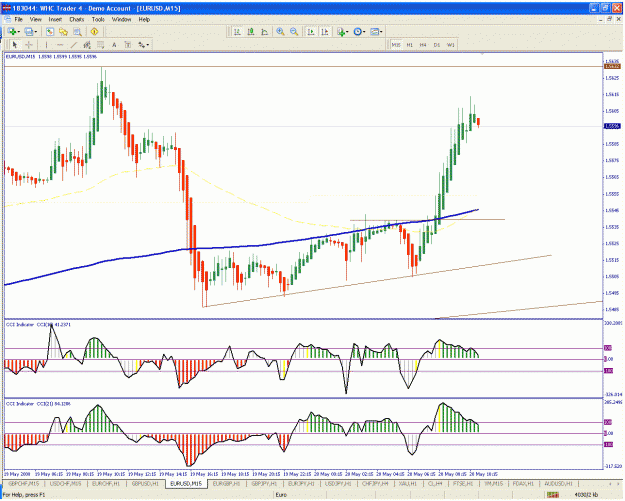Switch to the AUDUSD,H1 chart tab

[x=558, y=483]
